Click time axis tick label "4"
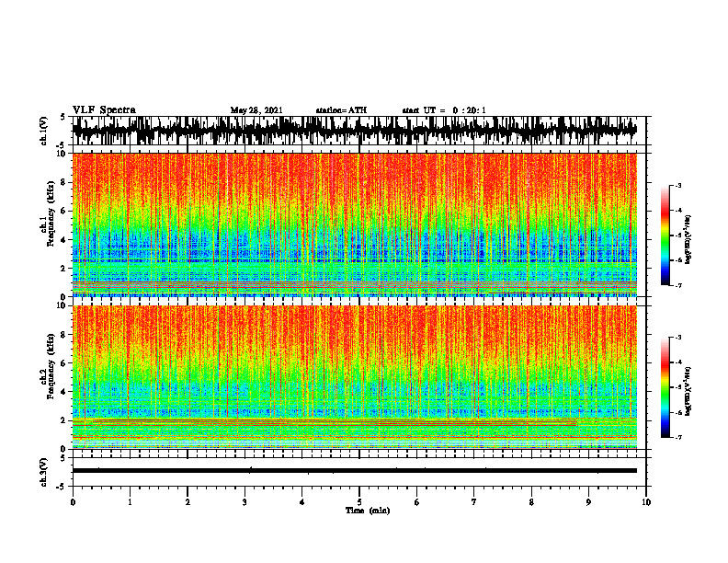The height and width of the screenshot is (563, 728). (302, 502)
